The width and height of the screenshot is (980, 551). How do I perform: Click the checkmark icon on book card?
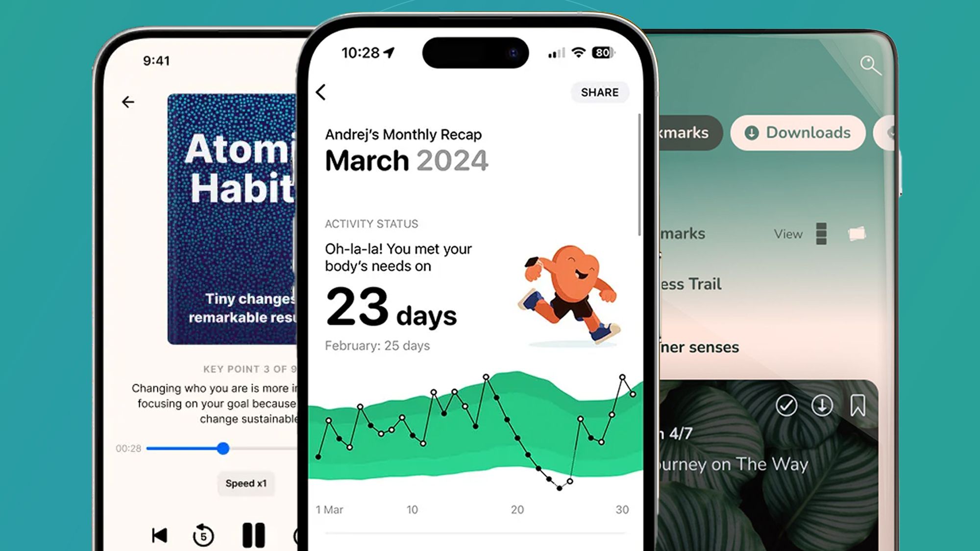pos(785,405)
